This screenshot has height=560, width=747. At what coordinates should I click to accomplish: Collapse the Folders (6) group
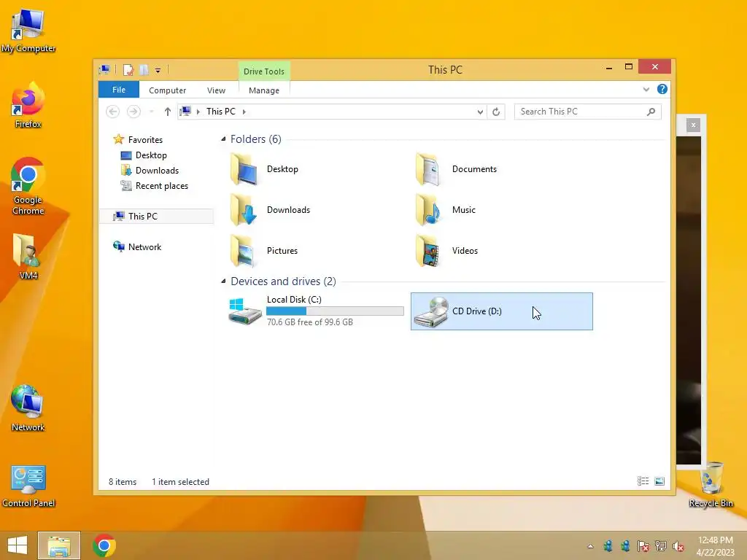point(223,139)
